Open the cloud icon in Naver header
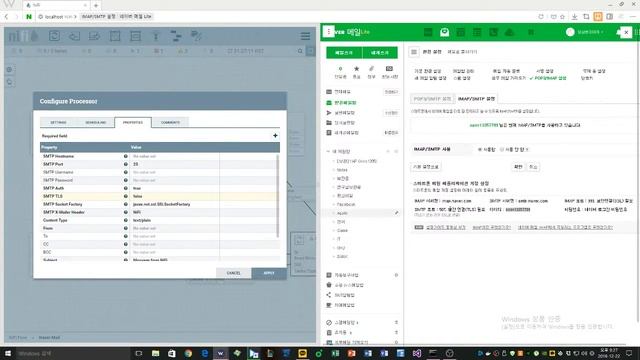 pos(510,32)
